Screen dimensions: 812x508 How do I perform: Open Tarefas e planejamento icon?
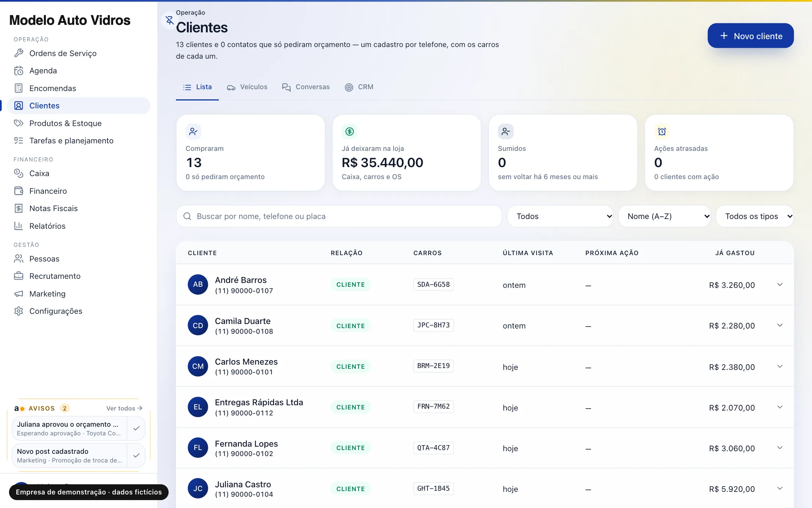coord(19,141)
